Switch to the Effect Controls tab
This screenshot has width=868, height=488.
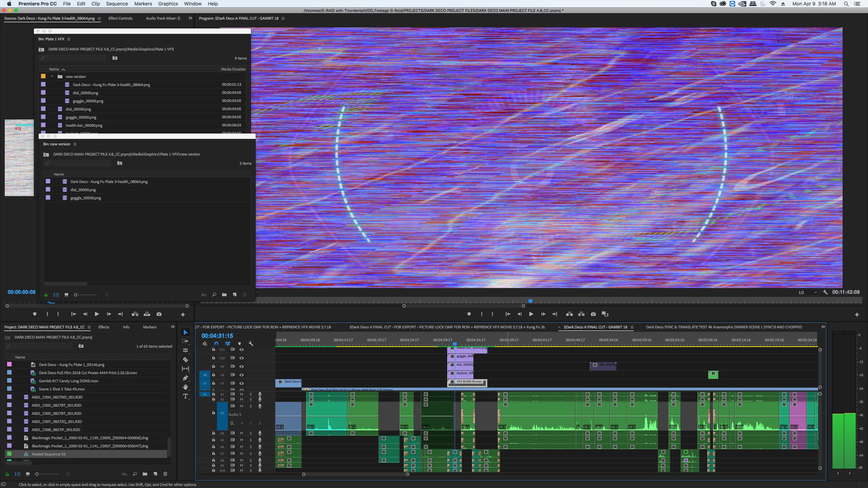120,18
